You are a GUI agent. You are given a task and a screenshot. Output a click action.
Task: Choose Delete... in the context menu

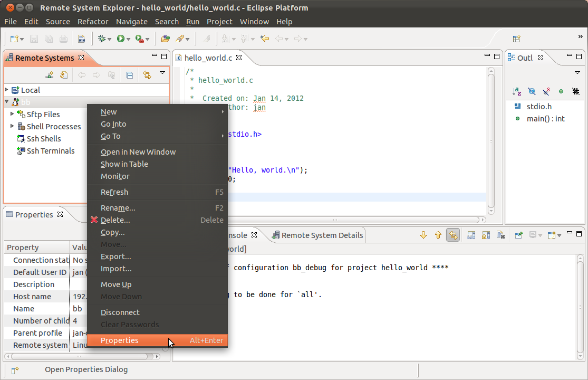pos(158,220)
